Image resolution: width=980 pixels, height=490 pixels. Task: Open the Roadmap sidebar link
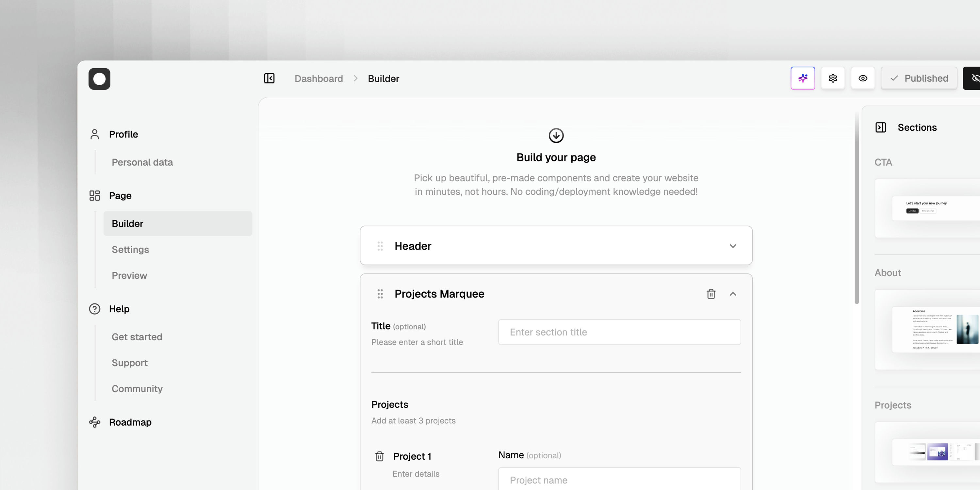click(130, 422)
